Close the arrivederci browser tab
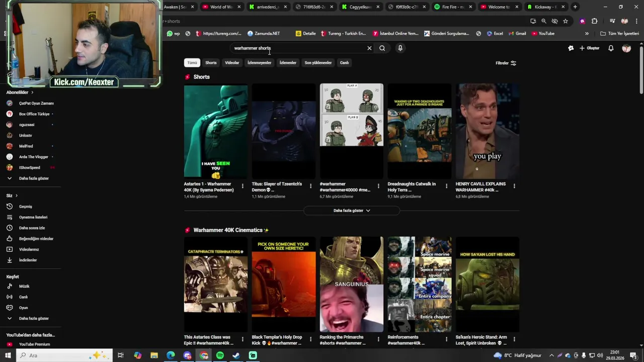This screenshot has width=644, height=362. pyautogui.click(x=285, y=7)
